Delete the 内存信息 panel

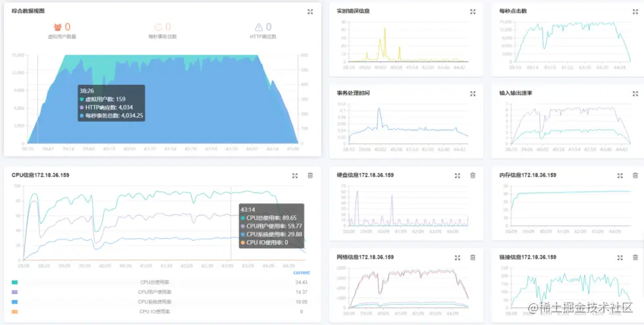(635, 176)
